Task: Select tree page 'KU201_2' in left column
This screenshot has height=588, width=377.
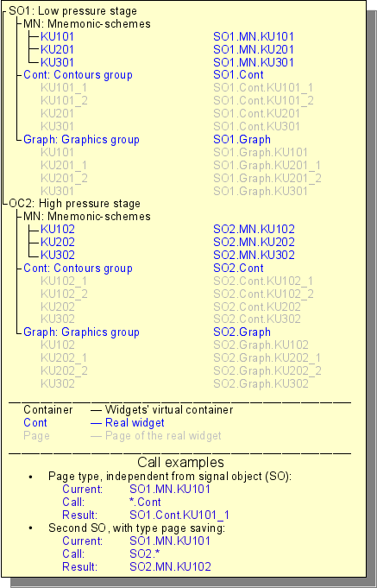Action: tap(64, 178)
